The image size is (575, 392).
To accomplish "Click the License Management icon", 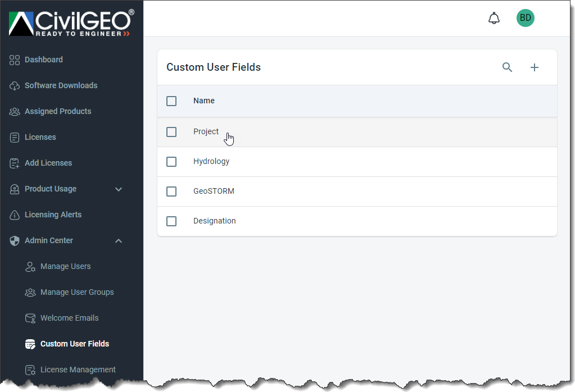I will tap(30, 370).
